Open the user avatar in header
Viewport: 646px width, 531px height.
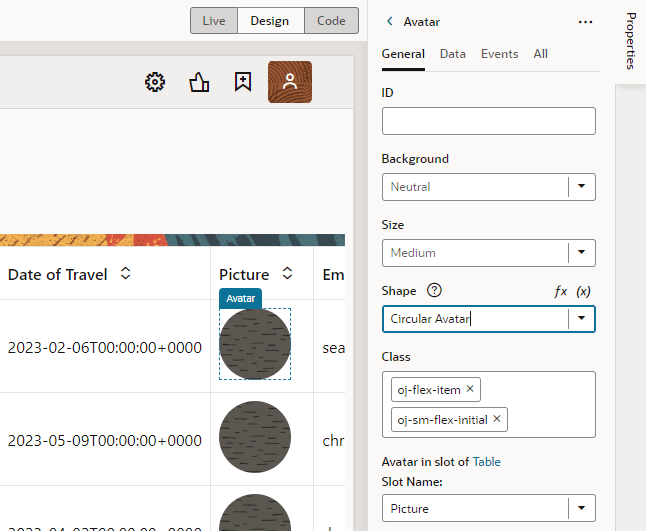(x=290, y=82)
